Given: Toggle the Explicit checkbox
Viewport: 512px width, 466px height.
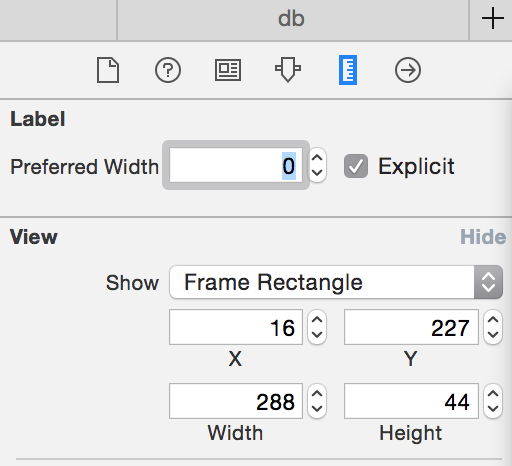Looking at the screenshot, I should [356, 166].
